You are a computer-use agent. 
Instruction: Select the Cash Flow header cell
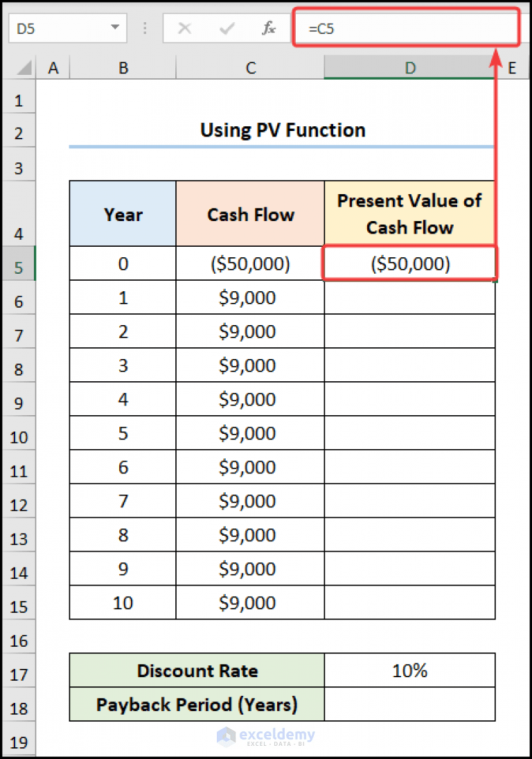click(250, 213)
